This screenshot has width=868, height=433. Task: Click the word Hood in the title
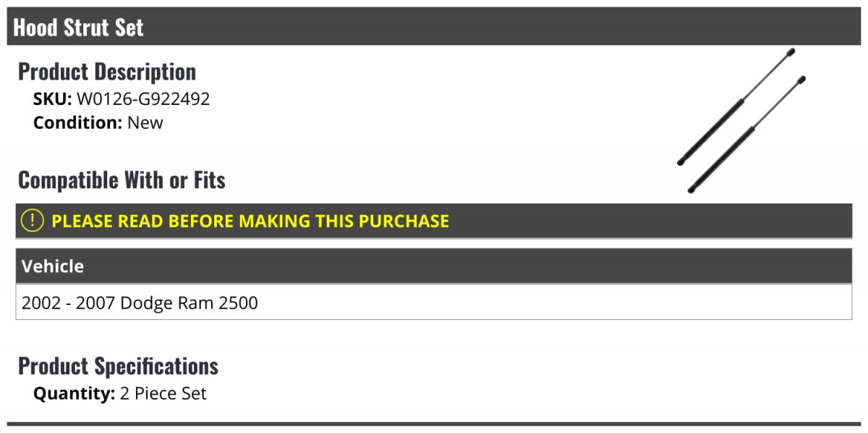tap(35, 28)
